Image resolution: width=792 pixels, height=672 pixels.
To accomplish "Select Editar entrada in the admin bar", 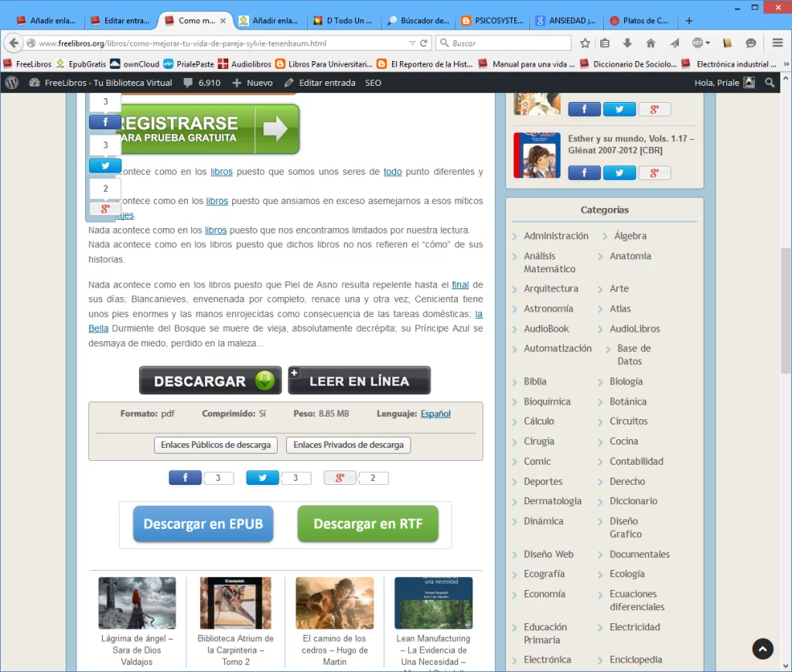I will [x=319, y=83].
